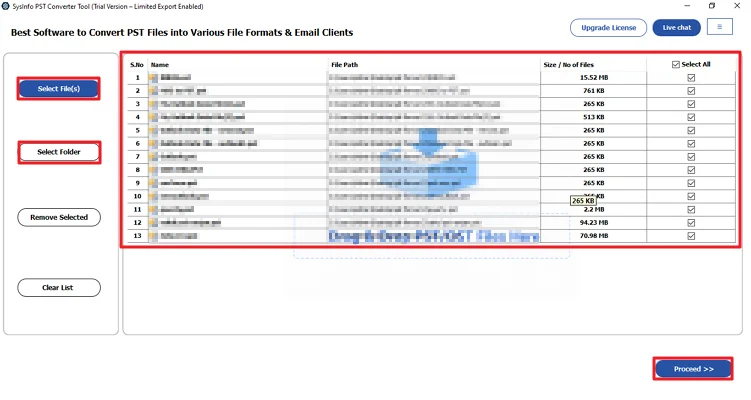Restore down the PST Converter window

[712, 6]
